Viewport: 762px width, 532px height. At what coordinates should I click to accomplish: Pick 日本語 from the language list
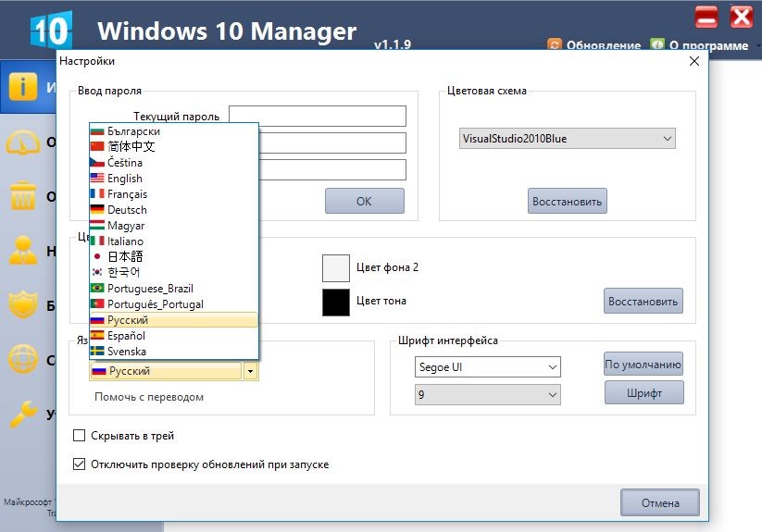[124, 256]
